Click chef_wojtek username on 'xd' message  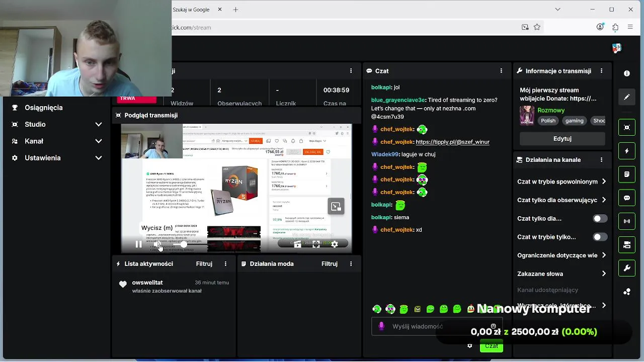(397, 230)
